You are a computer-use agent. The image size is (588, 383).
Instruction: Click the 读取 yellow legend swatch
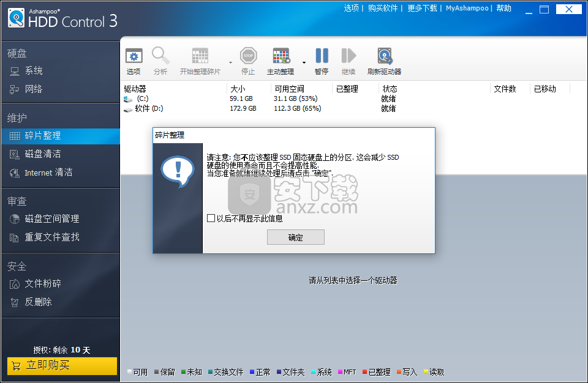(426, 372)
